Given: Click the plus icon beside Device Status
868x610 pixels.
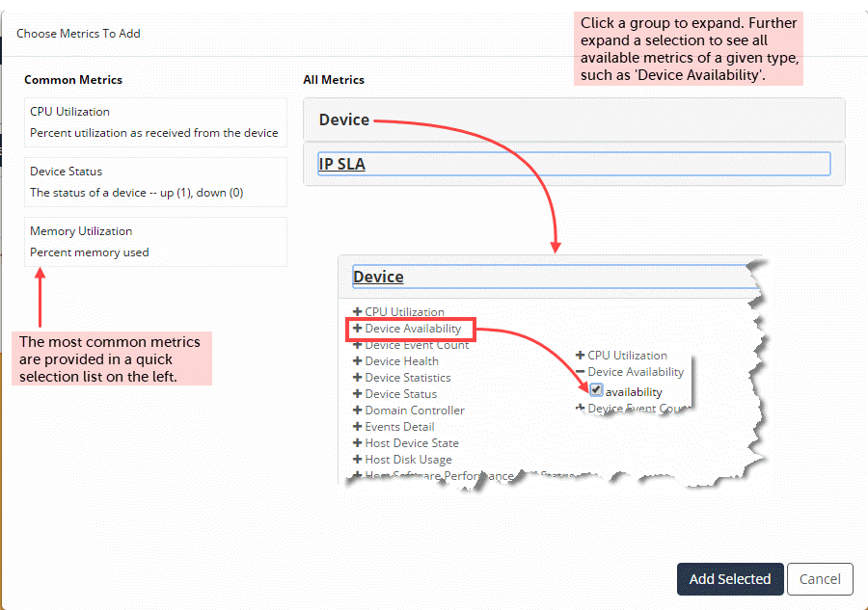Looking at the screenshot, I should tap(358, 394).
